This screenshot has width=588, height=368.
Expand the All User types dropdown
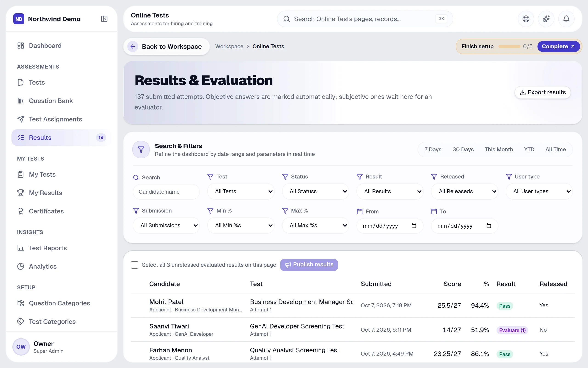(x=539, y=191)
